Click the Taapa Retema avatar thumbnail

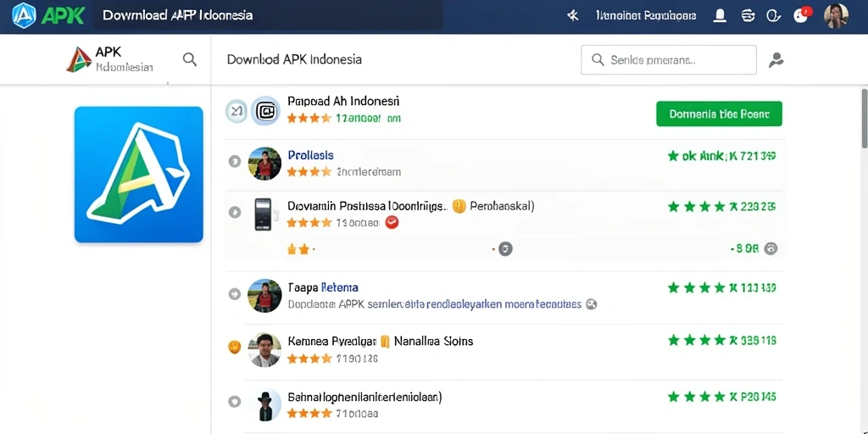(x=264, y=295)
